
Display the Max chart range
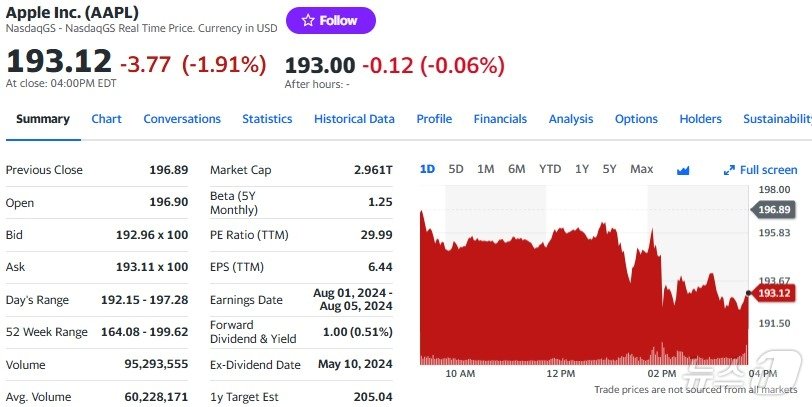pos(641,169)
